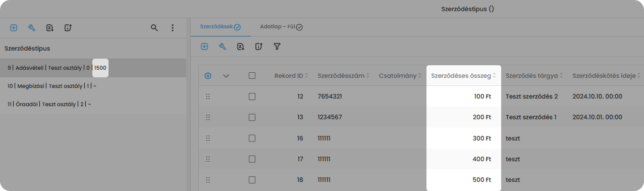
Task: Toggle the select-all checkbox in table header
Action: [252, 76]
